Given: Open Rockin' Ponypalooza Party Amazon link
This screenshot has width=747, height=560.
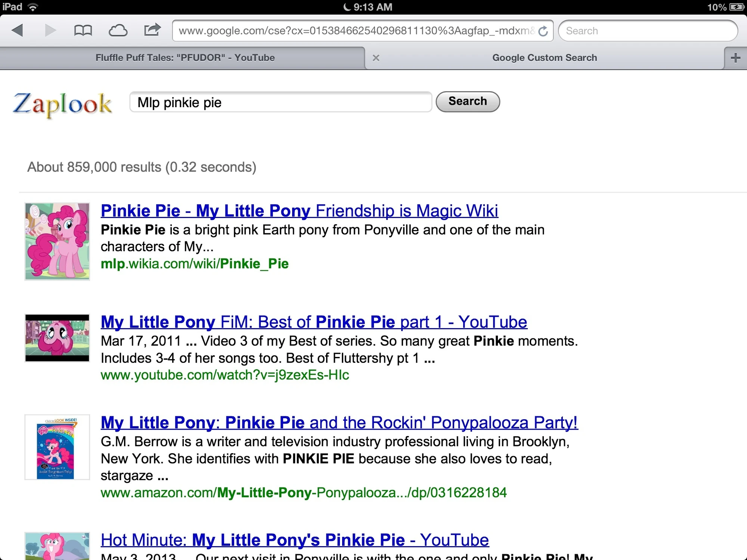Looking at the screenshot, I should tap(339, 423).
